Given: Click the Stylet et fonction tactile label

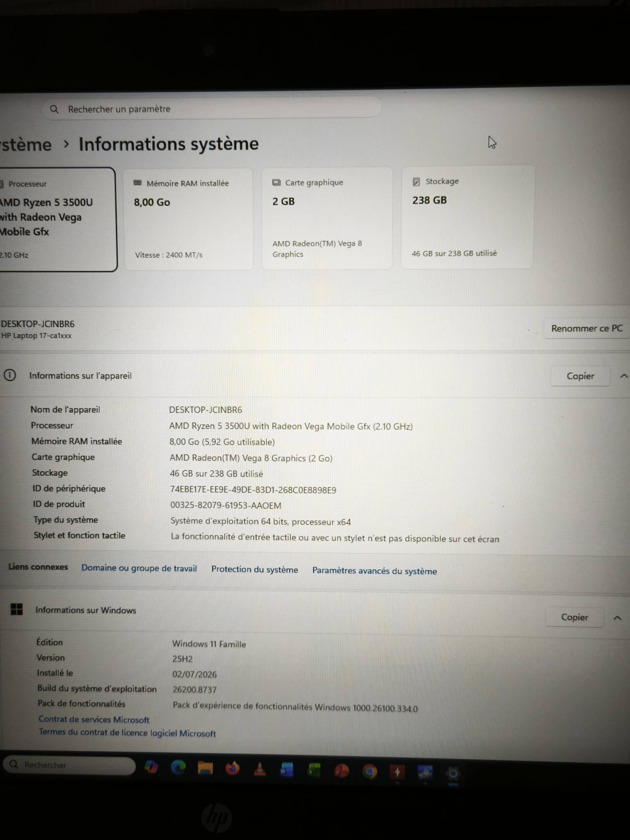Looking at the screenshot, I should 79,535.
